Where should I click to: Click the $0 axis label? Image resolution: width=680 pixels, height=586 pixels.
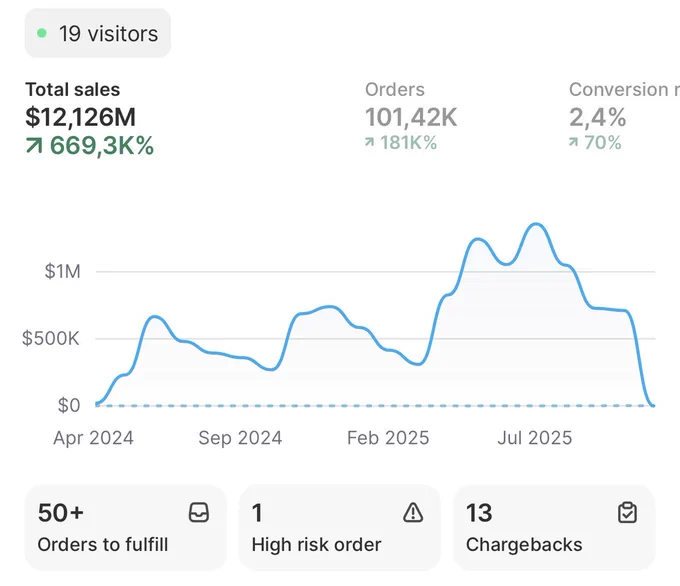[69, 406]
